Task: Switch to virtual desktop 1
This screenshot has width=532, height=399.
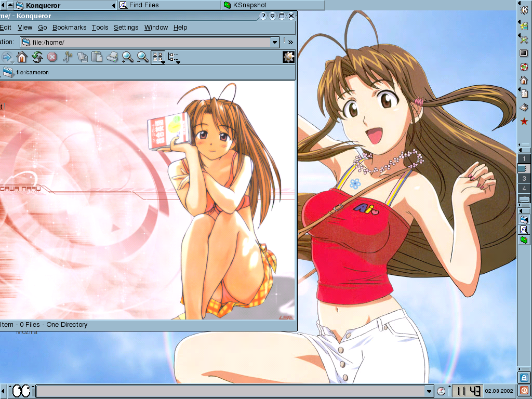Action: 524,159
